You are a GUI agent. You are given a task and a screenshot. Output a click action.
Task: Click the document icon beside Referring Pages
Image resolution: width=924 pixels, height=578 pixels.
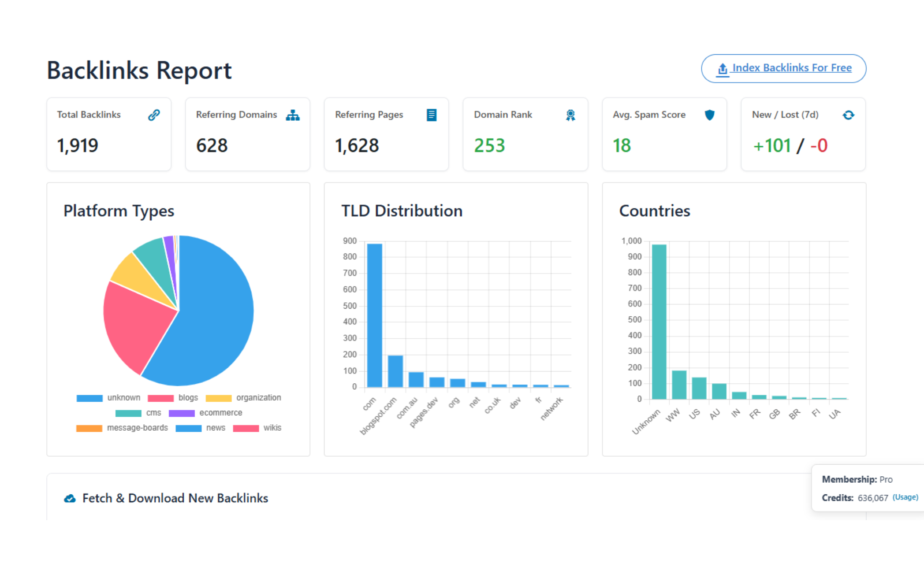click(x=431, y=114)
